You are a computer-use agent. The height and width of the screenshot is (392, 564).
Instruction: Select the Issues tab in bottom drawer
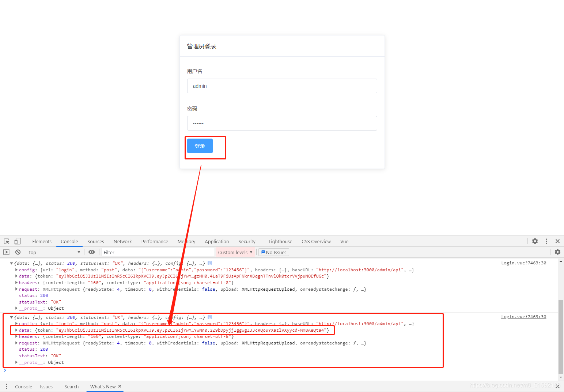(46, 387)
